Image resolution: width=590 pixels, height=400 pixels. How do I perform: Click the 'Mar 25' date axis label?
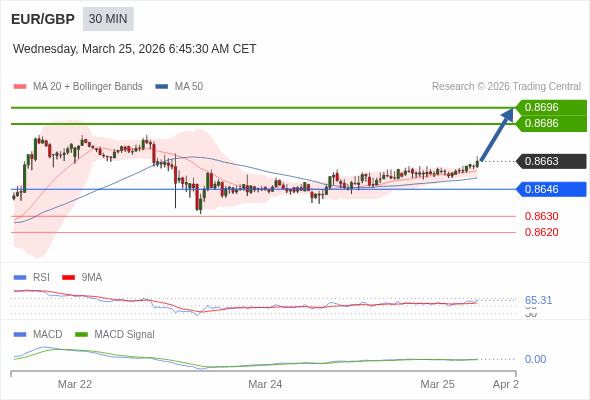[438, 384]
